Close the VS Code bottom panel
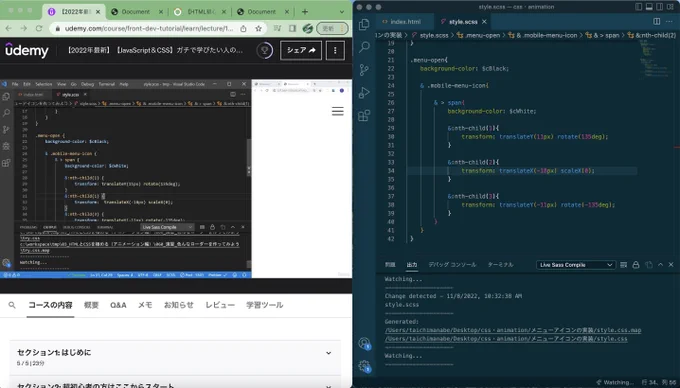 pyautogui.click(x=671, y=264)
